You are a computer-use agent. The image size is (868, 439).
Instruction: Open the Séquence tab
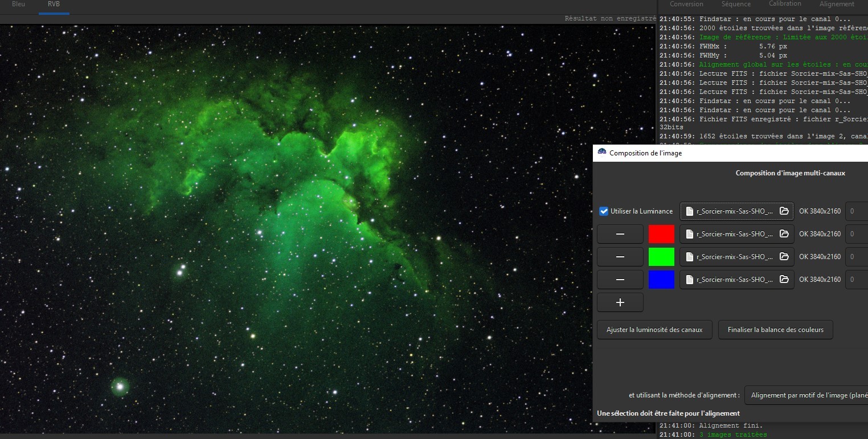(736, 4)
